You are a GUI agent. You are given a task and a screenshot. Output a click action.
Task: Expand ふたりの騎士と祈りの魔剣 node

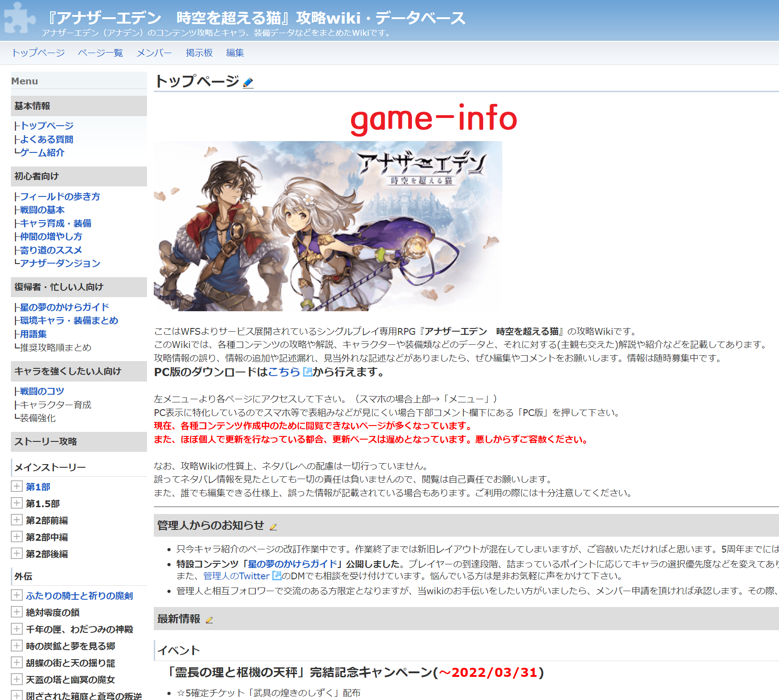pos(17,595)
